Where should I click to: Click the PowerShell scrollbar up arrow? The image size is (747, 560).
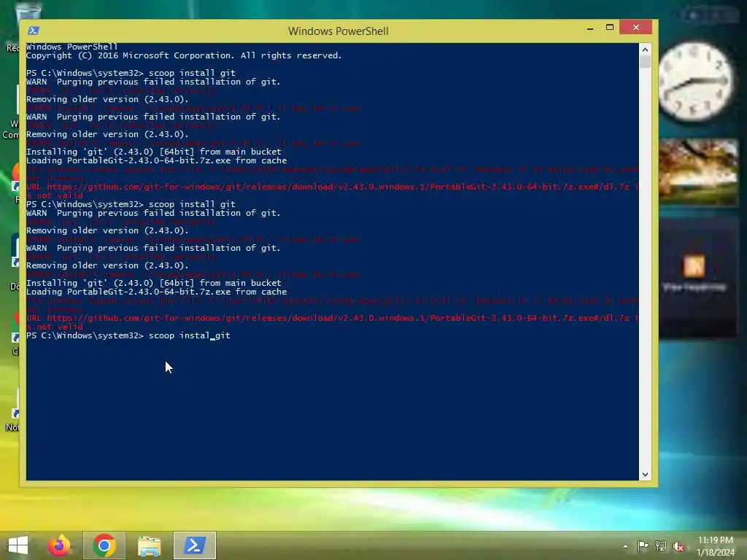(645, 50)
